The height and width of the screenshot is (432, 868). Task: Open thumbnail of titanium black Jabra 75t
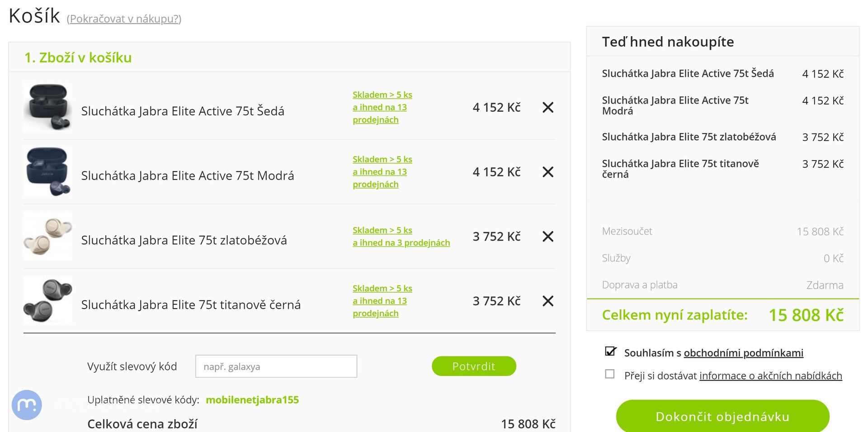click(x=47, y=301)
